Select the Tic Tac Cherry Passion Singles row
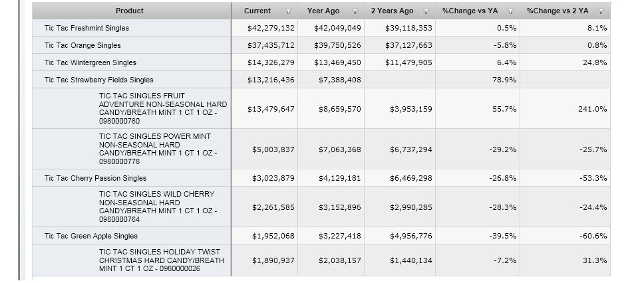The image size is (644, 283). pos(96,178)
